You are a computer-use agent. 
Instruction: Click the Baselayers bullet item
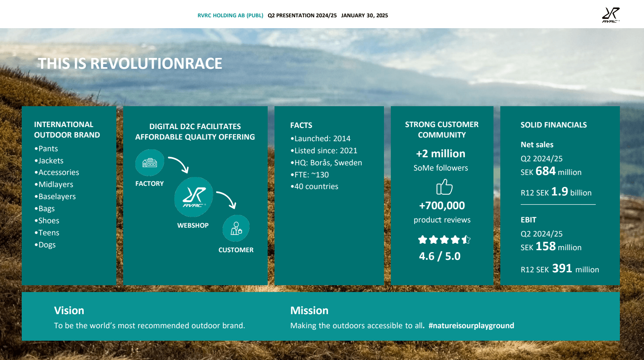pyautogui.click(x=55, y=196)
